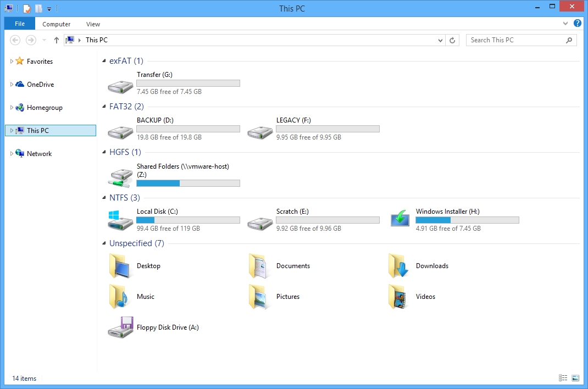Collapse the HGFS (1) group
This screenshot has width=588, height=389.
(104, 152)
